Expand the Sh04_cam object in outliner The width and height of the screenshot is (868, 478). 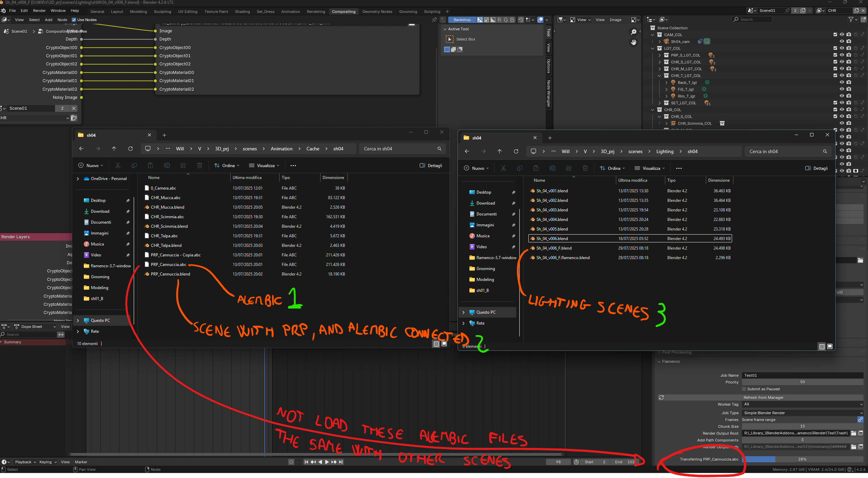pos(660,42)
